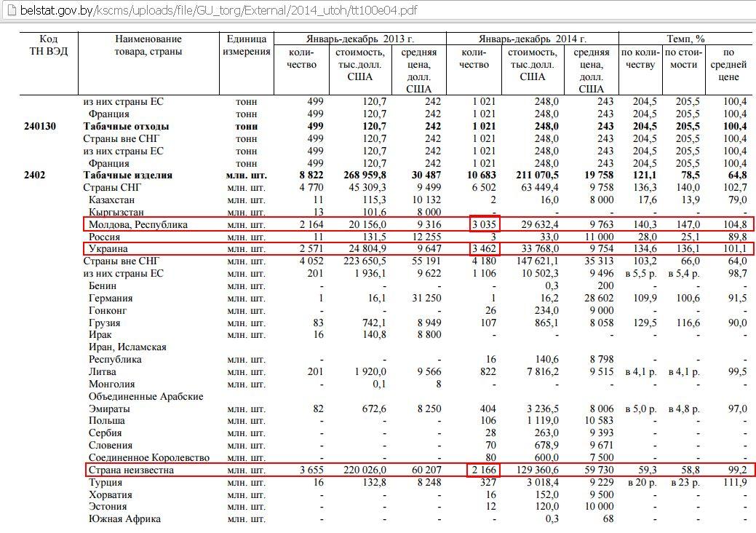The width and height of the screenshot is (756, 533).
Task: Click the "Южная Африка" row label
Action: pos(124,519)
